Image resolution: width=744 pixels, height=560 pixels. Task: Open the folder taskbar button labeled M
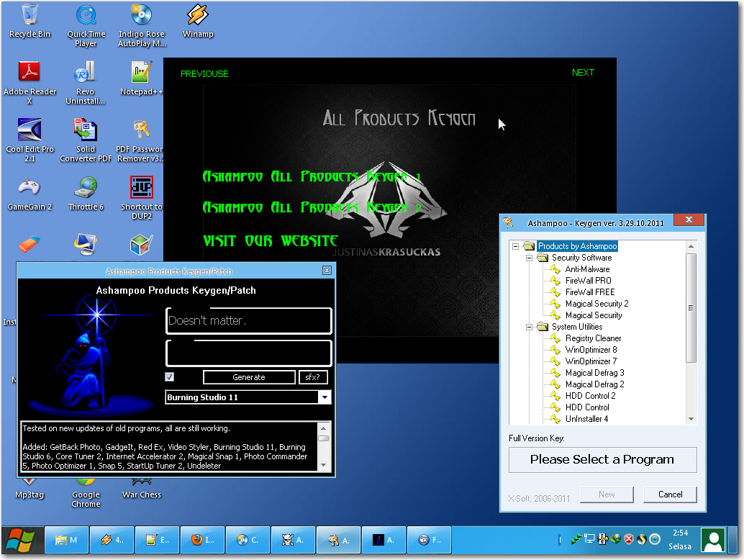(67, 540)
